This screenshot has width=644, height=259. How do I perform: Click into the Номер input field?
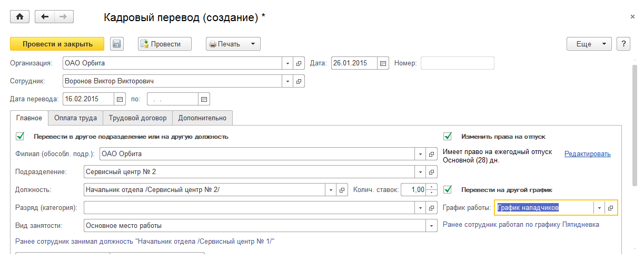point(457,63)
